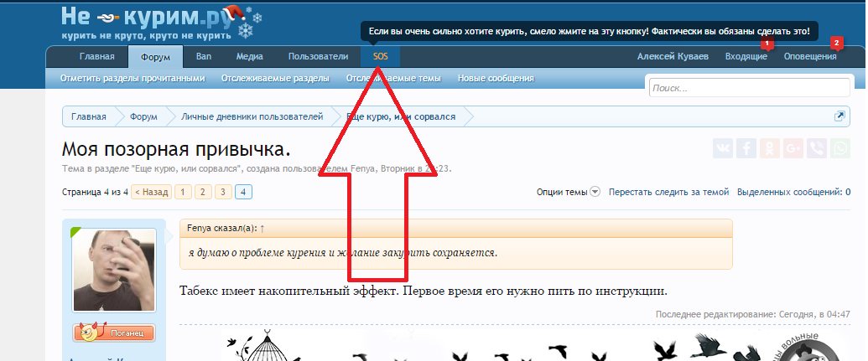Image resolution: width=868 pixels, height=361 pixels.
Task: Click the post text about Табекс
Action: coord(424,291)
